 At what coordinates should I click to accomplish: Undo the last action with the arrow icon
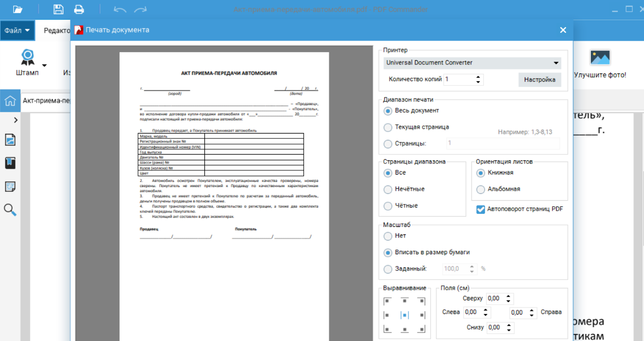tap(120, 9)
